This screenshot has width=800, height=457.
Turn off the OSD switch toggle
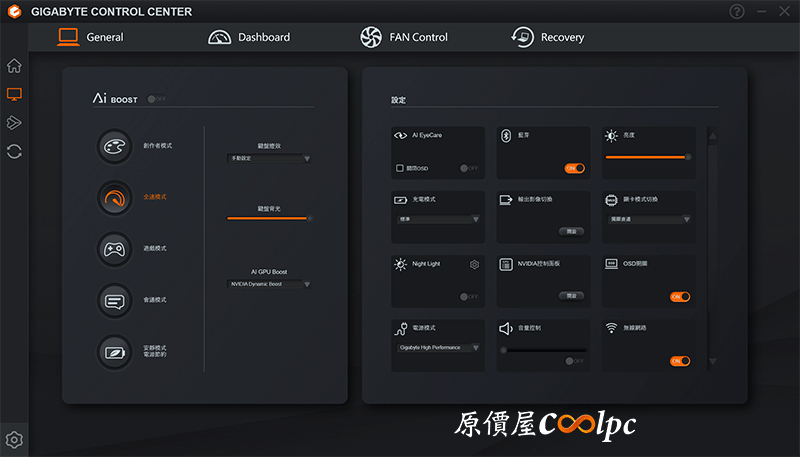click(680, 296)
